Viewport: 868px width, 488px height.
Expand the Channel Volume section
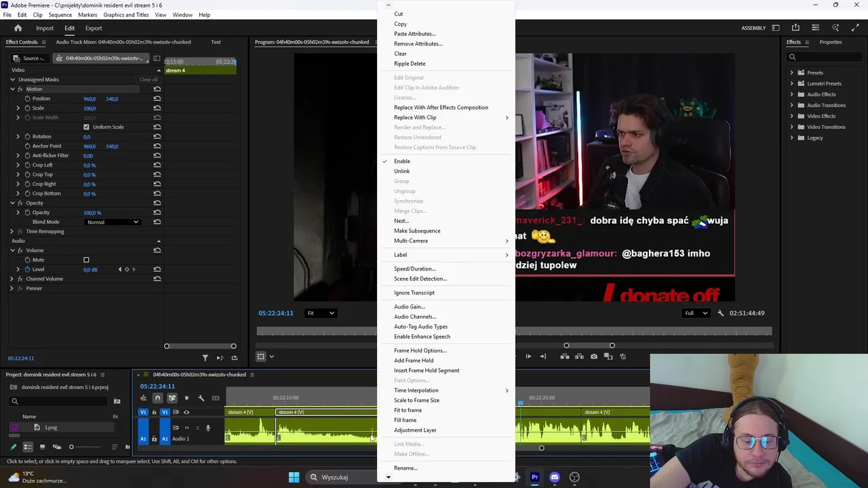click(12, 279)
